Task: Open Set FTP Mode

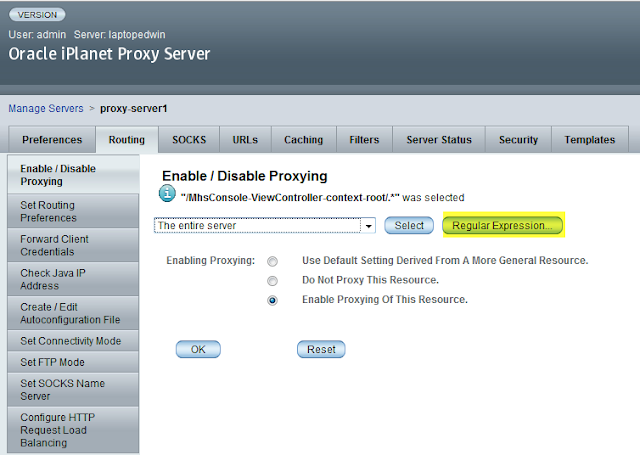Action: click(73, 362)
